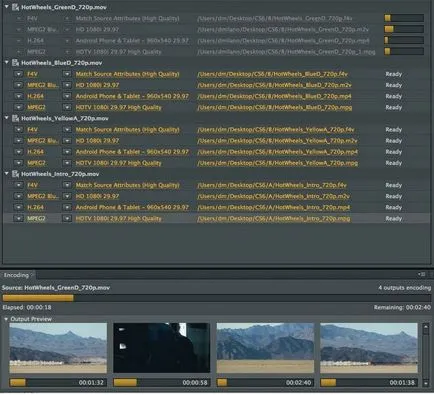Open HDTV 1080i High Quality preset under HotWheels_Intro
The height and width of the screenshot is (395, 434).
click(x=119, y=219)
